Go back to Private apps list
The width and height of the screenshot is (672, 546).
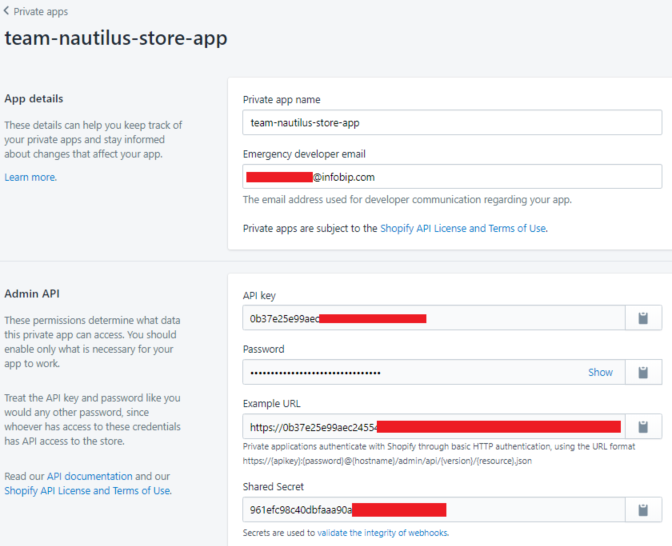40,11
